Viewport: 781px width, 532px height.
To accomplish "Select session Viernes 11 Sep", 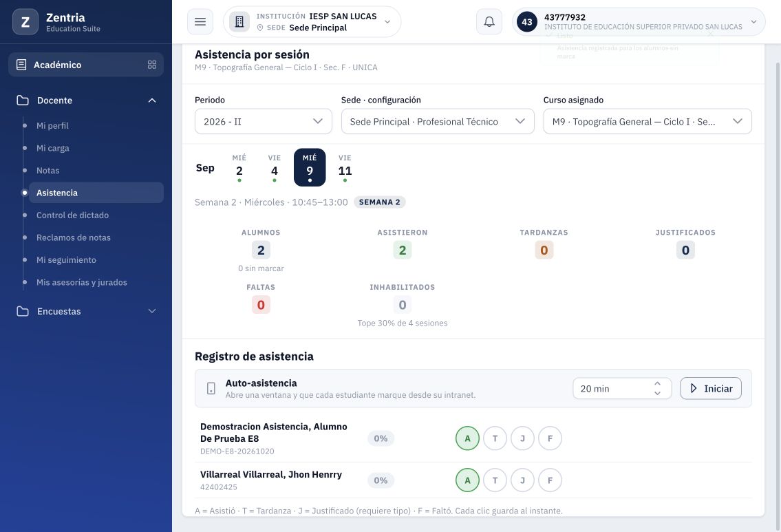I will click(345, 167).
